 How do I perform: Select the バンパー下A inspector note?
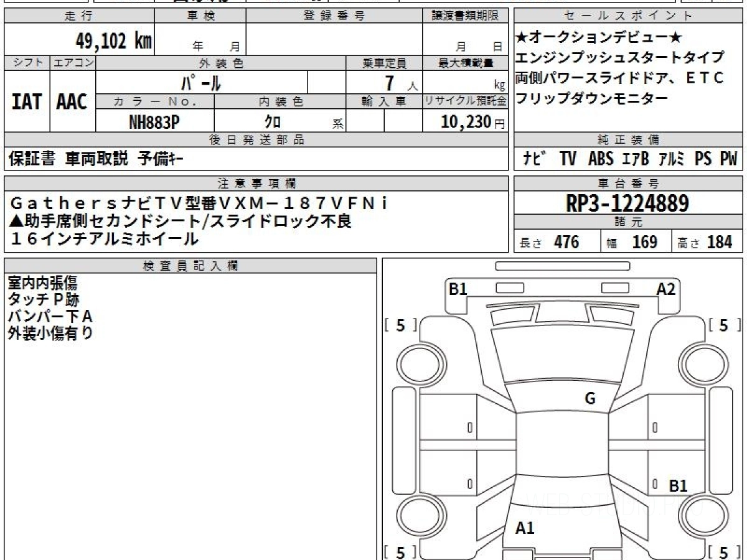(50, 316)
